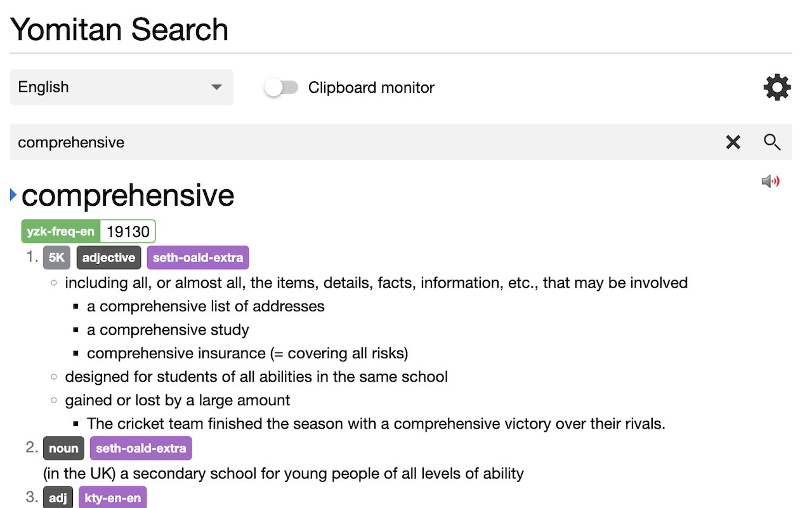The image size is (812, 508).
Task: Click the yzk-freq-en frequency tag
Action: (60, 232)
